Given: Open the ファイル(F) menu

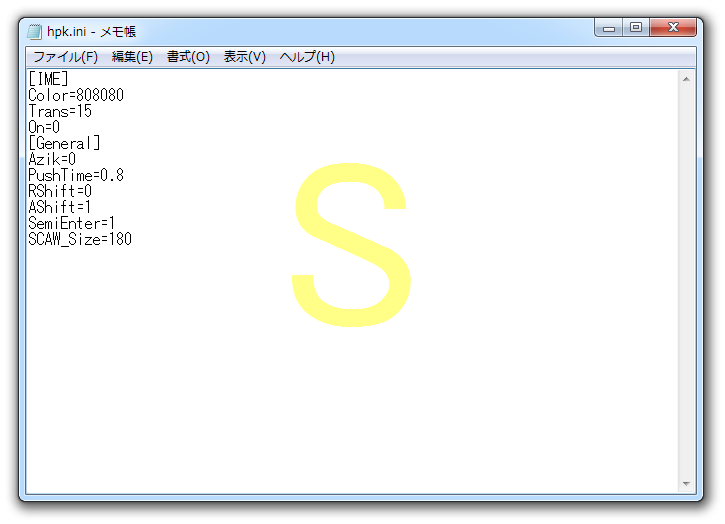Looking at the screenshot, I should pyautogui.click(x=65, y=57).
